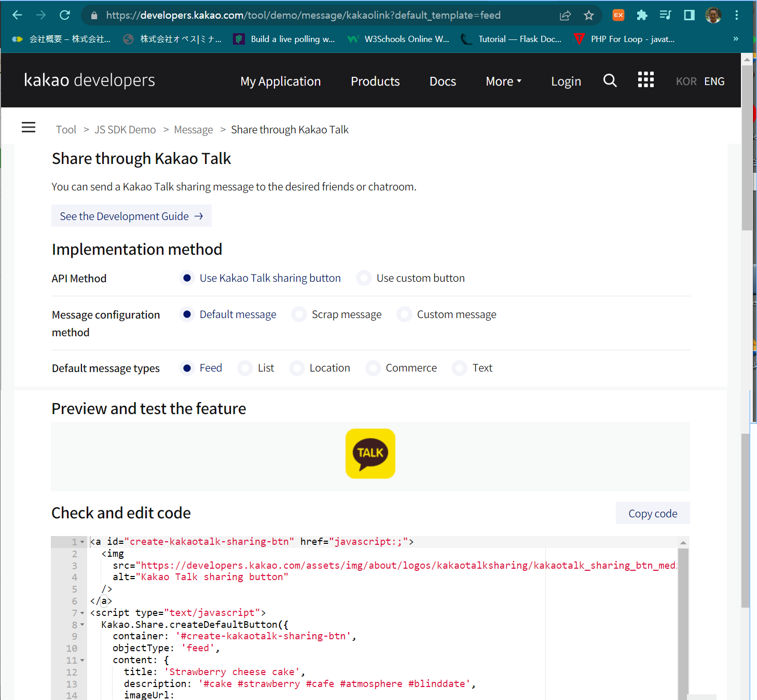Reload the page
Screen dimensions: 757x700
(x=65, y=16)
